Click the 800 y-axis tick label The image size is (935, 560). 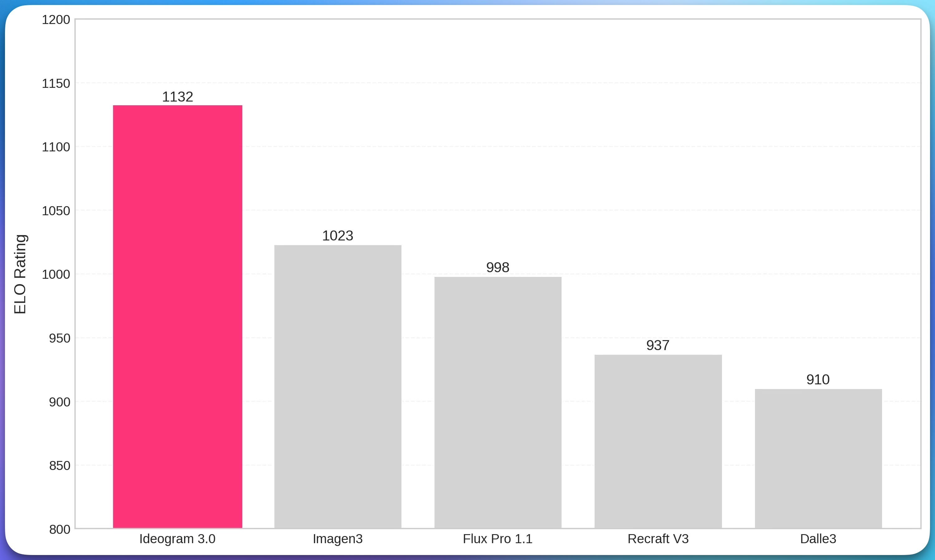pos(59,529)
